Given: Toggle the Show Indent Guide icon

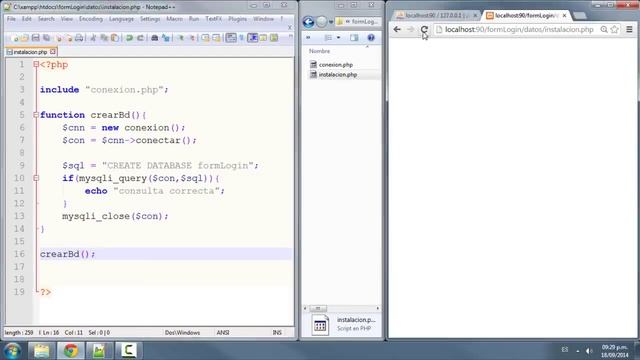Looking at the screenshot, I should click(253, 38).
